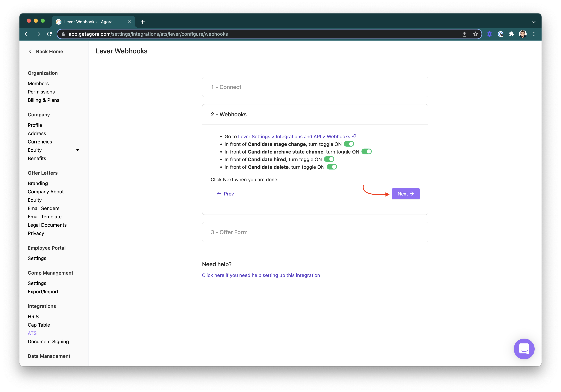
Task: Toggle the Candidate archive state change switch
Action: (x=366, y=151)
